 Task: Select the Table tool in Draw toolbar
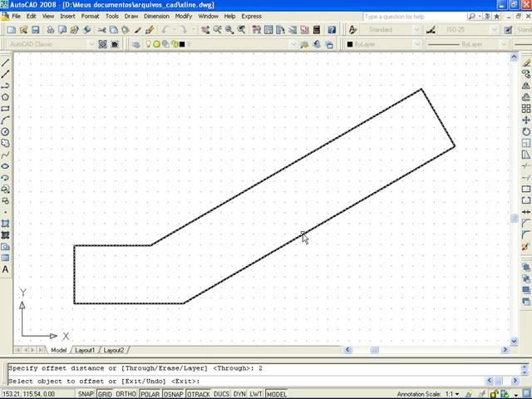[5, 258]
